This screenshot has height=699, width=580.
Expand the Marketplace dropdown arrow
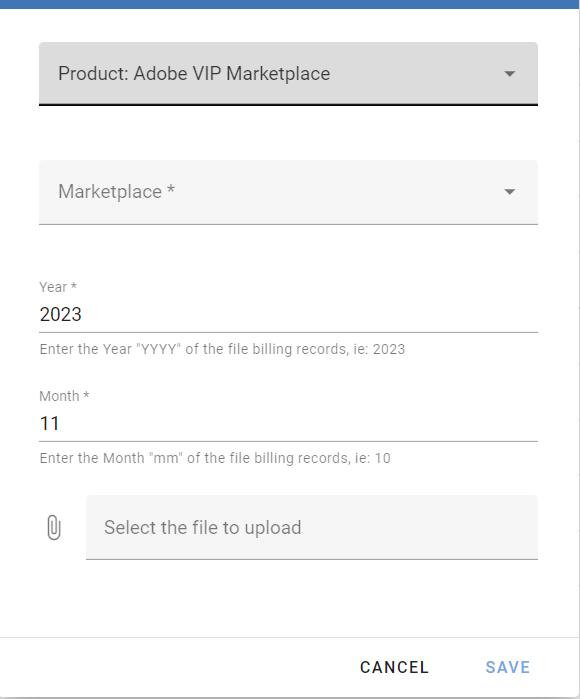pos(509,192)
